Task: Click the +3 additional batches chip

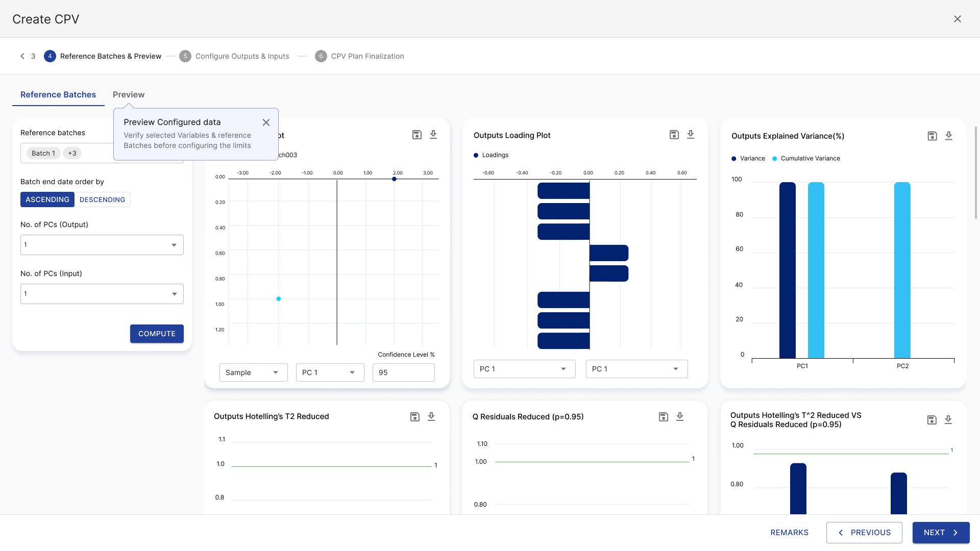Action: click(x=72, y=153)
